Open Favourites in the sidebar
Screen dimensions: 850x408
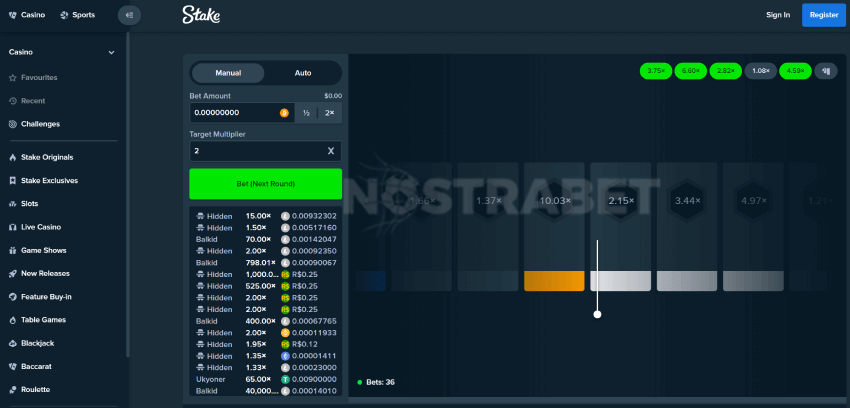(x=33, y=77)
